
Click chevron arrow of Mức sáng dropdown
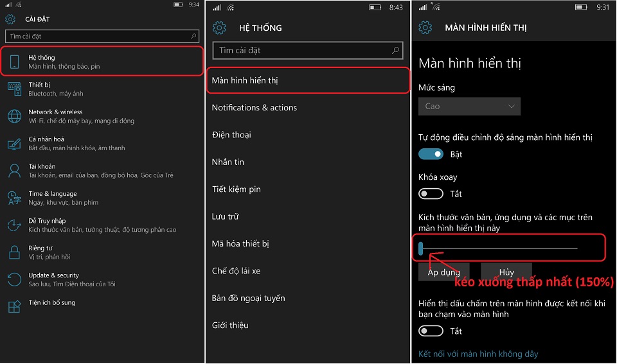point(511,106)
